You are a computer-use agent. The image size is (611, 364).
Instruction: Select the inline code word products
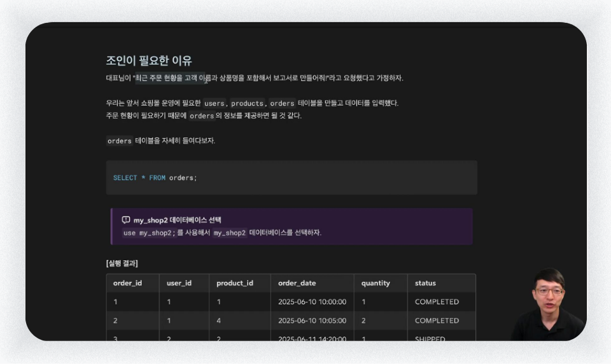coord(247,103)
